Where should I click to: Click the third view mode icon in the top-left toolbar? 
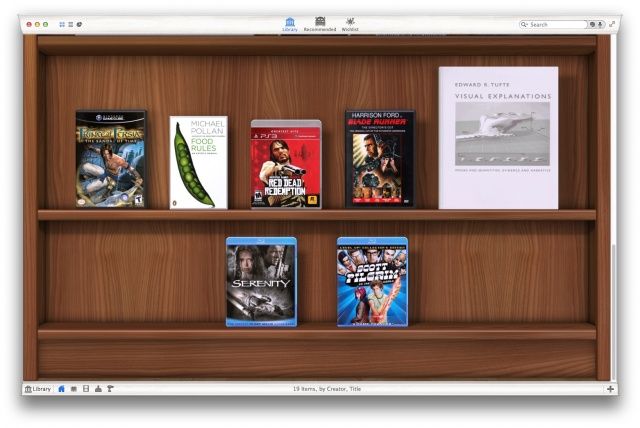(80, 23)
